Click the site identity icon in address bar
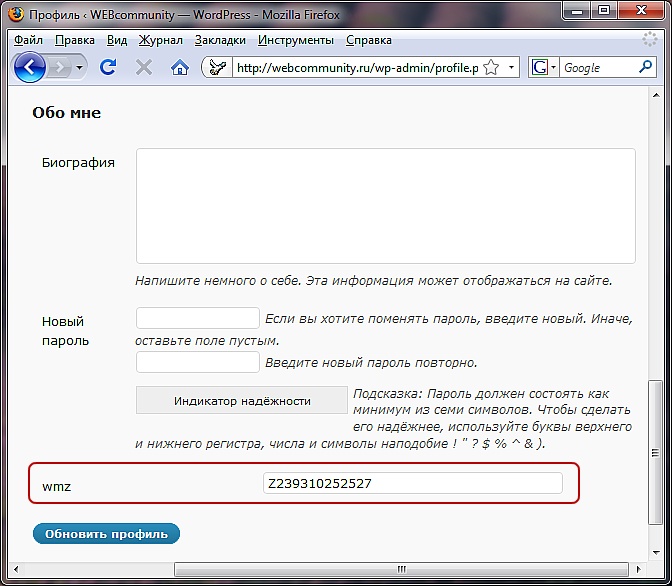The width and height of the screenshot is (672, 586). pos(217,68)
